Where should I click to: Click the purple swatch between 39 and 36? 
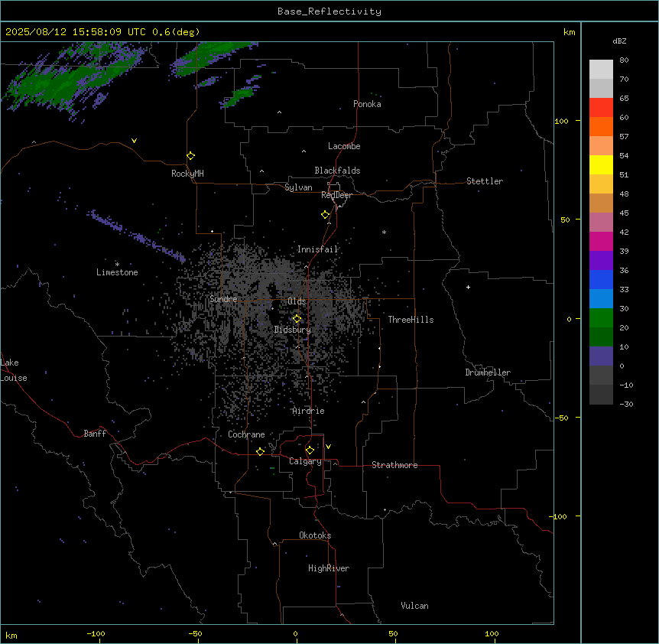pos(601,261)
